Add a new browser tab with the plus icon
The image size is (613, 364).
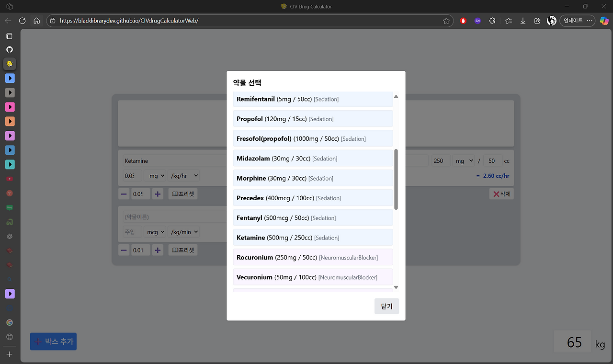(10, 354)
